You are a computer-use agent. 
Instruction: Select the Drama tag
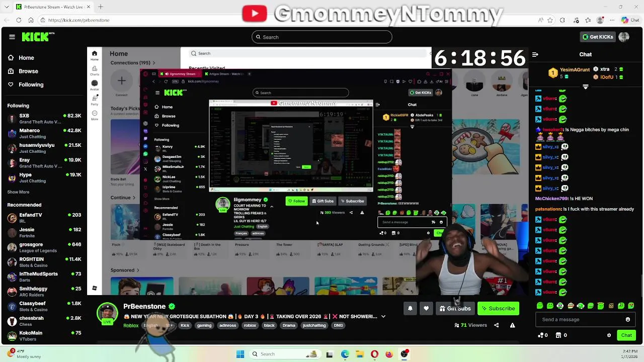[289, 326]
